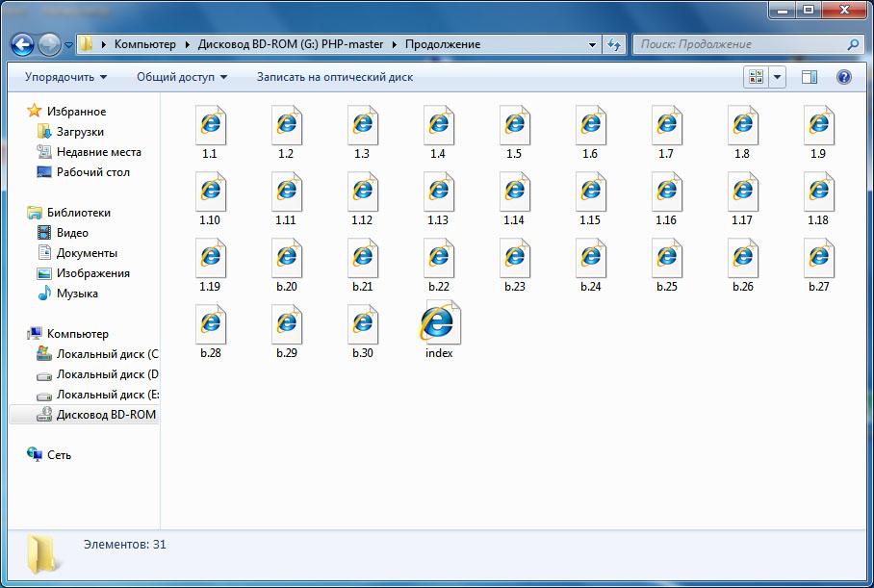The height and width of the screenshot is (588, 874).
Task: Open the Видео library
Action: click(72, 233)
